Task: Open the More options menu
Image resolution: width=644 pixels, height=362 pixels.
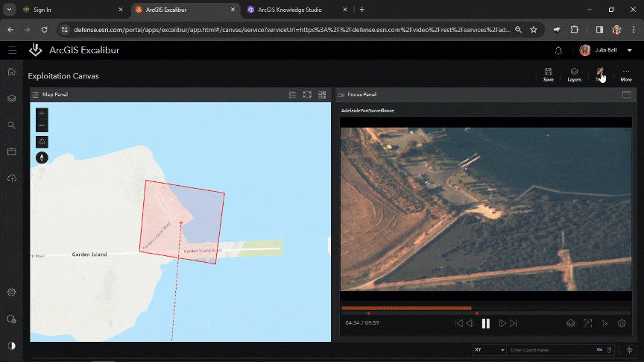Action: (626, 75)
